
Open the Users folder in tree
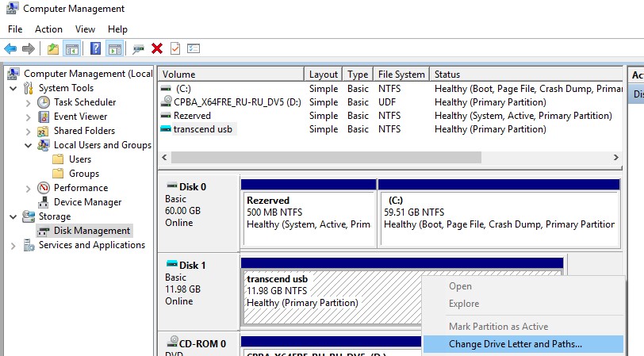[80, 159]
